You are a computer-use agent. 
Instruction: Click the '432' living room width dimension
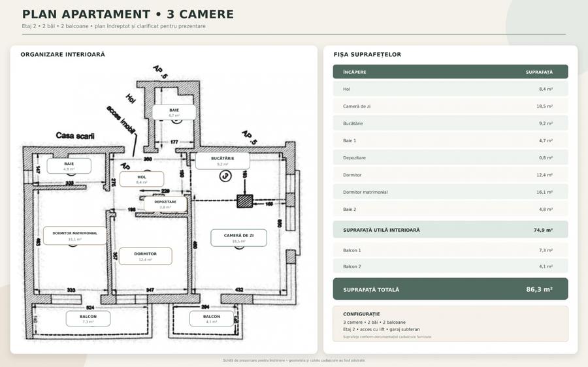(x=239, y=290)
